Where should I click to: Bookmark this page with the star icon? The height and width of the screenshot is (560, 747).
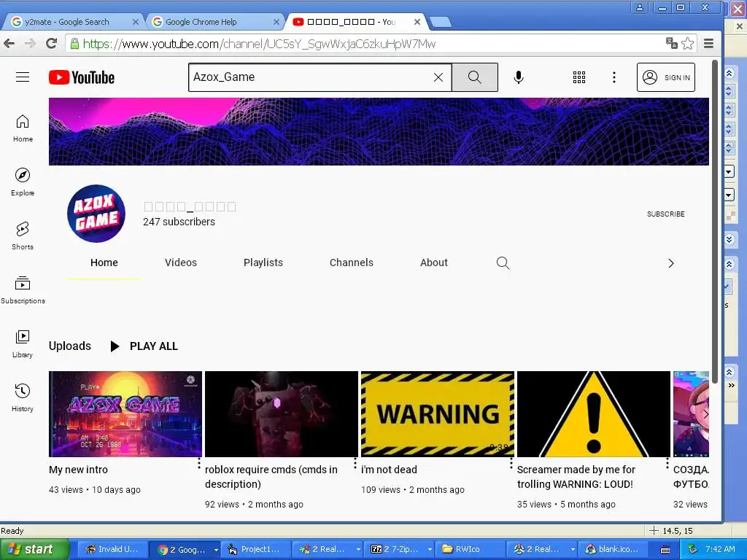(687, 44)
